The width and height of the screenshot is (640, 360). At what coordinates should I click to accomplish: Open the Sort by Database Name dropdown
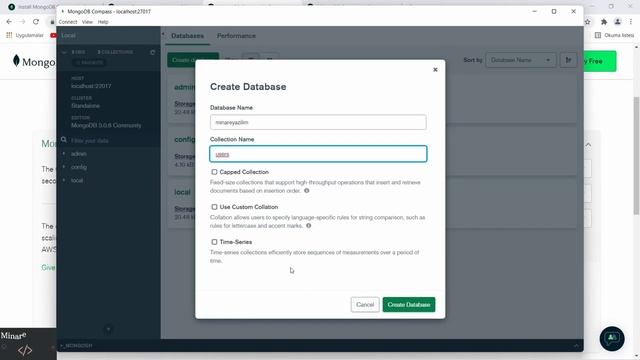(x=521, y=60)
